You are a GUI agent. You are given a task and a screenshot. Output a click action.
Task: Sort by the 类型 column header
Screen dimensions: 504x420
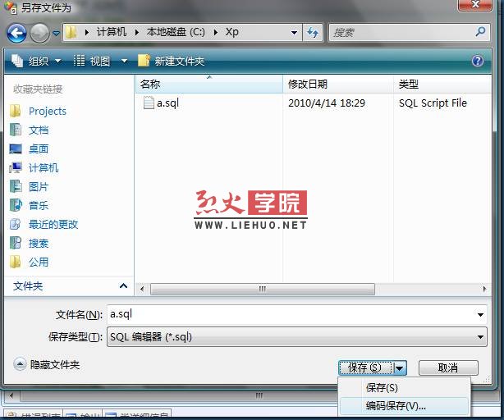click(x=442, y=84)
